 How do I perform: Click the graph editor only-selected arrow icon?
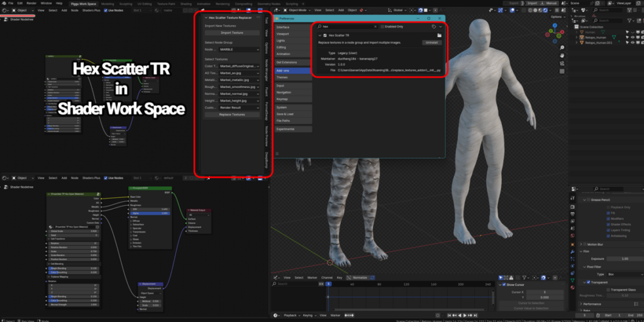click(501, 277)
